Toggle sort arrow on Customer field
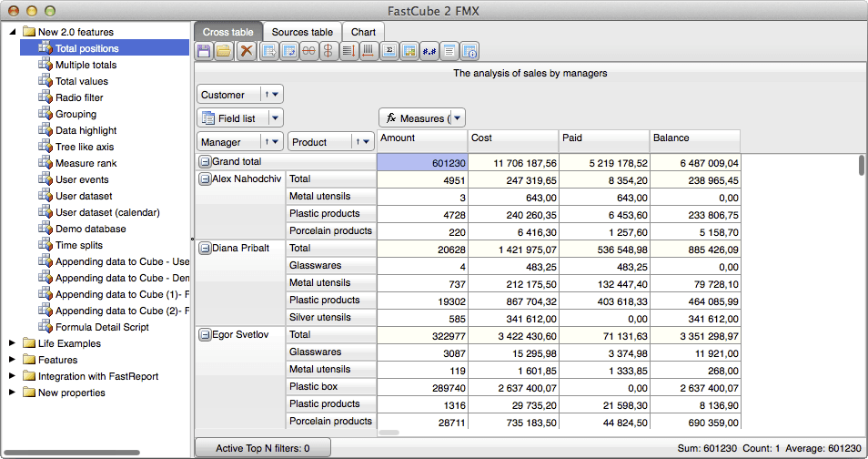 pyautogui.click(x=267, y=95)
